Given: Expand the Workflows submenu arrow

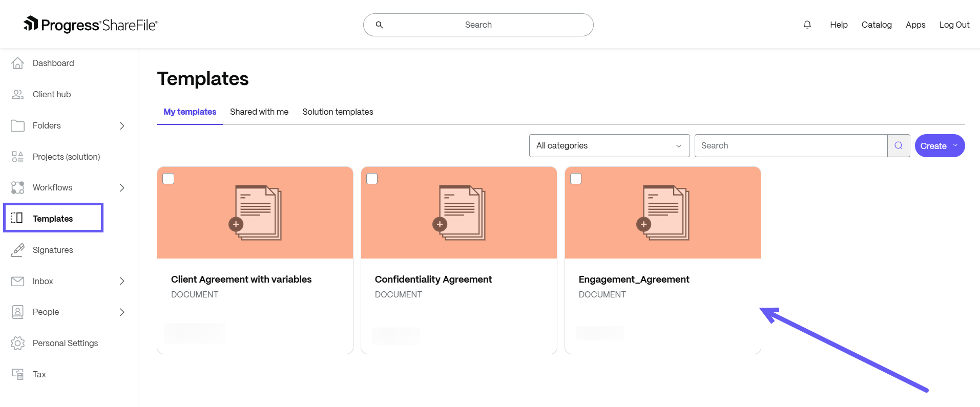Looking at the screenshot, I should pos(122,188).
